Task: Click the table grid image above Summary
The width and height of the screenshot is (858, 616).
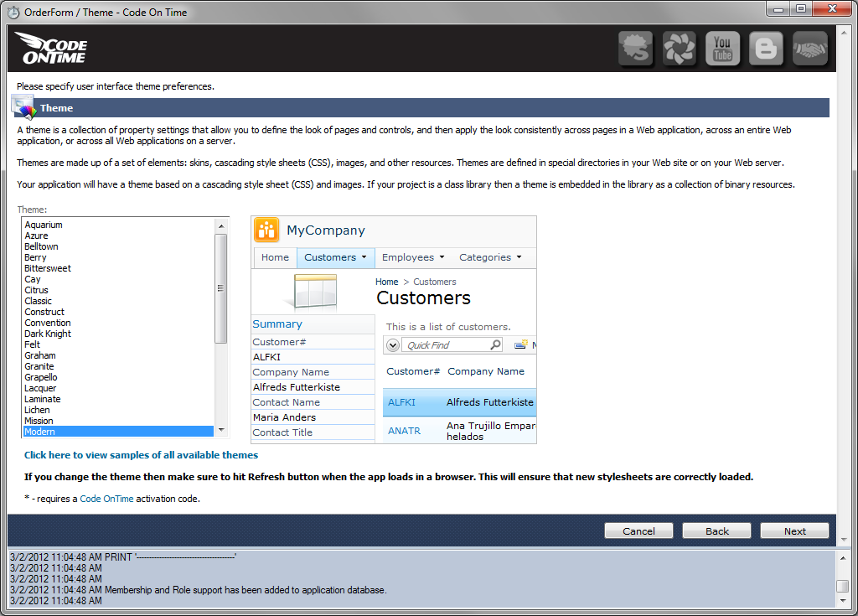Action: point(315,292)
